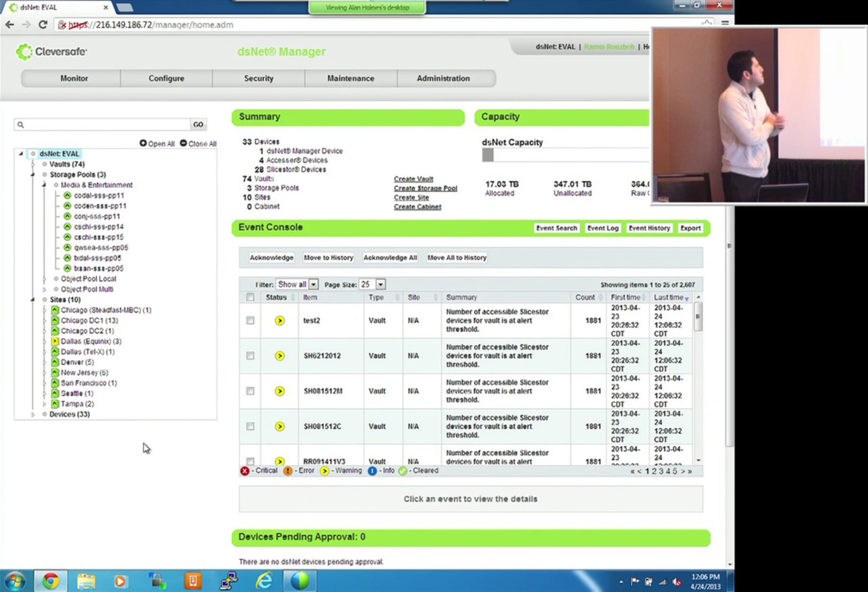The image size is (868, 592).
Task: Open the Configure menu
Action: pos(167,78)
